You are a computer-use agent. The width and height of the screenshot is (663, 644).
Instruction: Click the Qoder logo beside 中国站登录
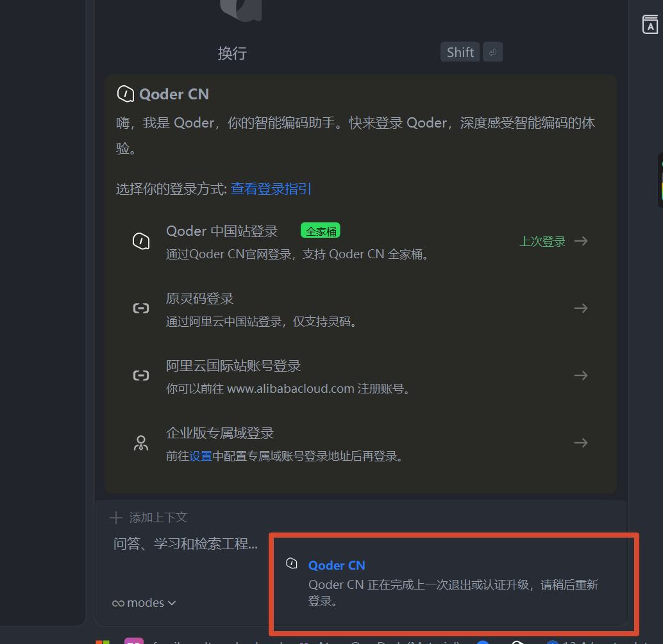(x=141, y=242)
